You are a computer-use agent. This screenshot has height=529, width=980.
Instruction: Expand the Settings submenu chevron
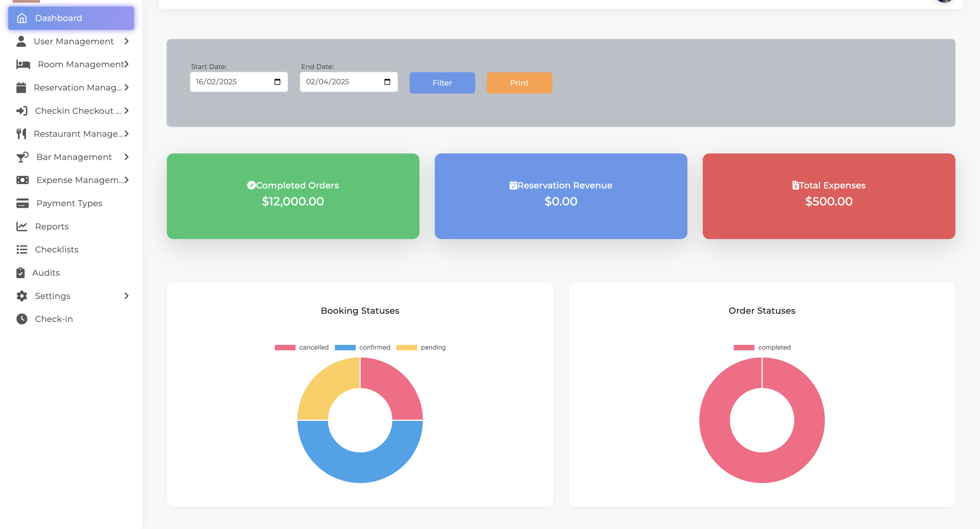coord(127,296)
